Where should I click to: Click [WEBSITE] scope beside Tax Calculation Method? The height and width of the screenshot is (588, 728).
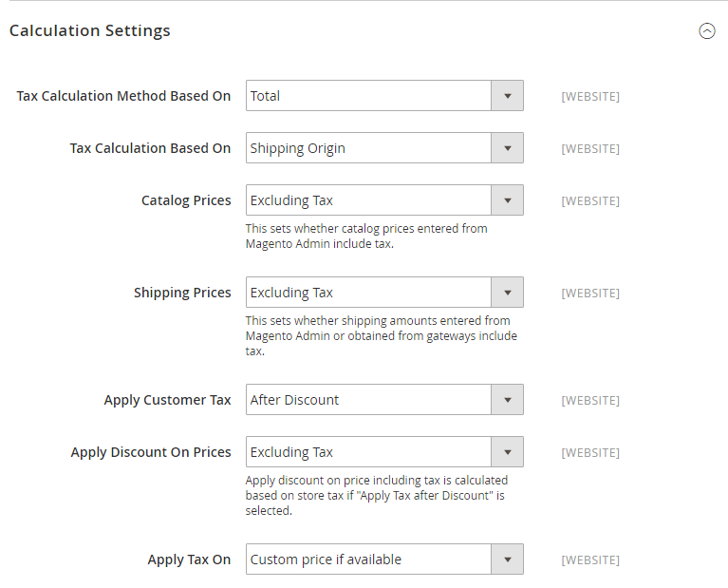[590, 96]
